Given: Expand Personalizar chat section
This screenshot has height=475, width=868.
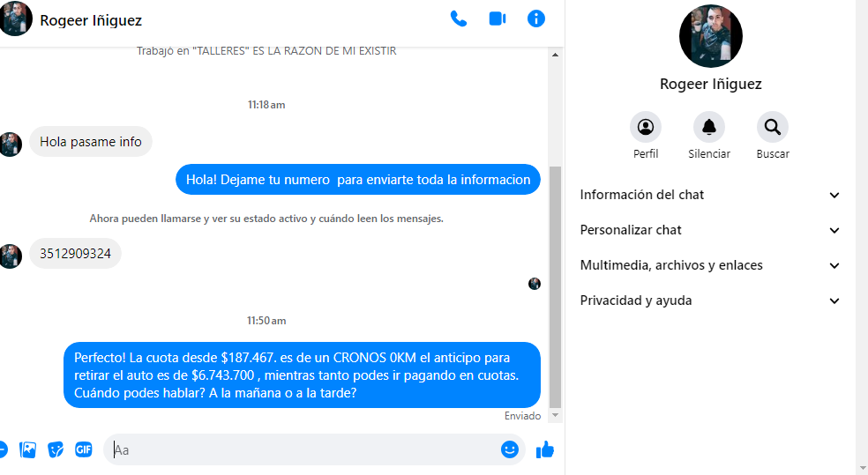Looking at the screenshot, I should 710,230.
